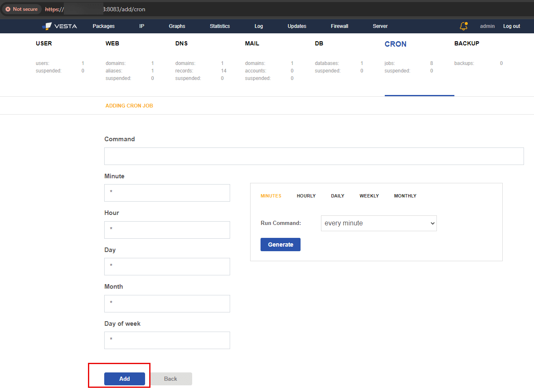Open the admin user profile

point(487,26)
